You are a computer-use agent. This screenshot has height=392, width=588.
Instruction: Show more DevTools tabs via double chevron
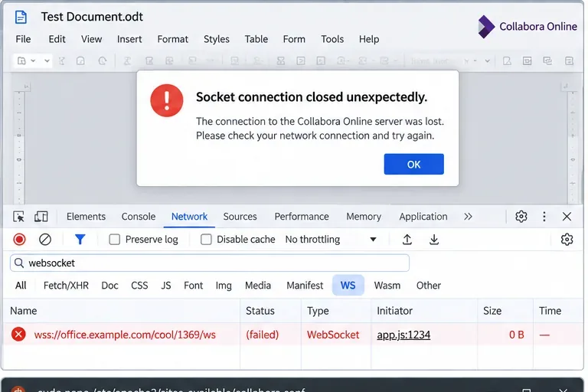(468, 217)
